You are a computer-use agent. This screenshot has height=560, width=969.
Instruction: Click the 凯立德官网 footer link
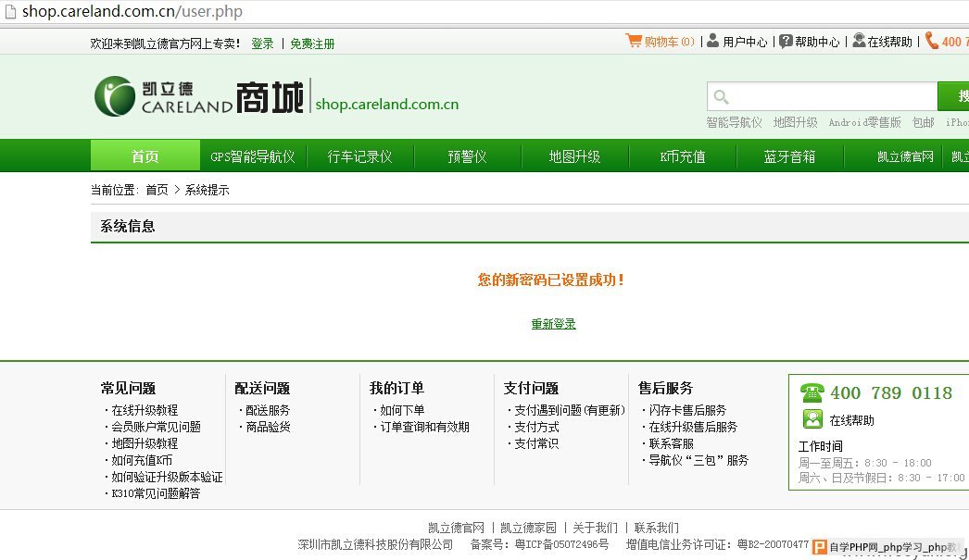(456, 528)
